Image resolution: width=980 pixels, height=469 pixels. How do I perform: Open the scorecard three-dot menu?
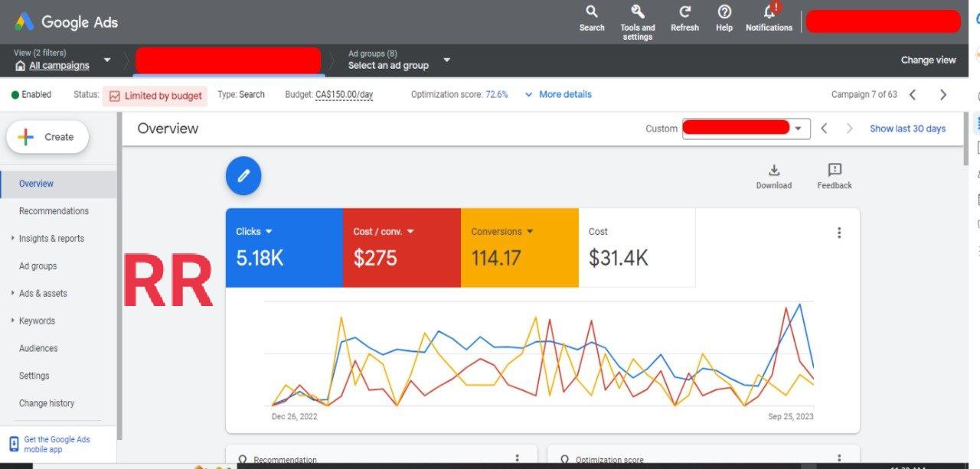(x=839, y=233)
